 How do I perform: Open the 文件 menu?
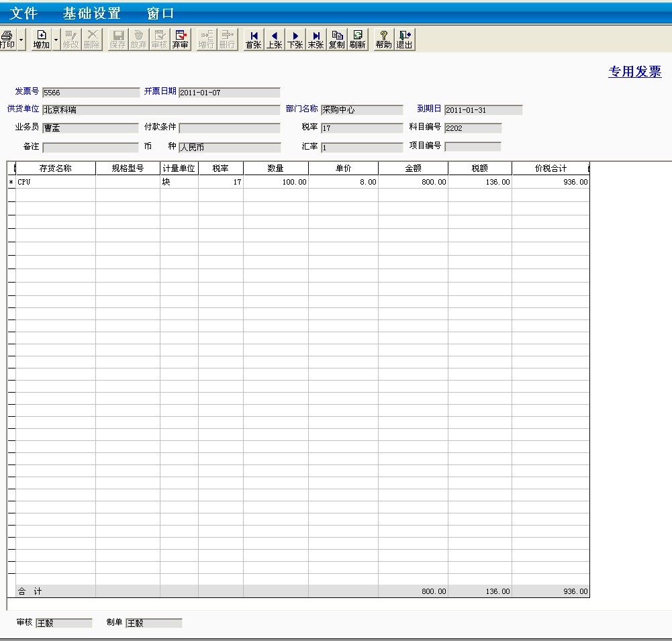coord(23,13)
